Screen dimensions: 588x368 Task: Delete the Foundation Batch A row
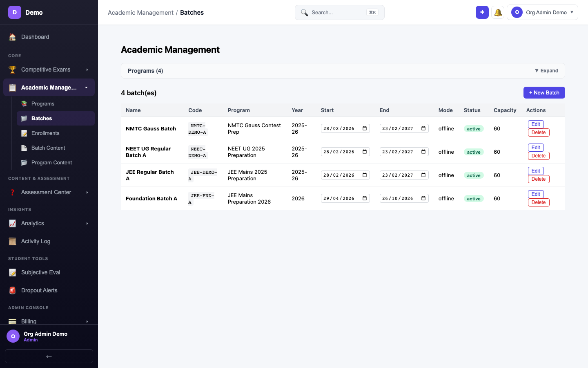(539, 202)
